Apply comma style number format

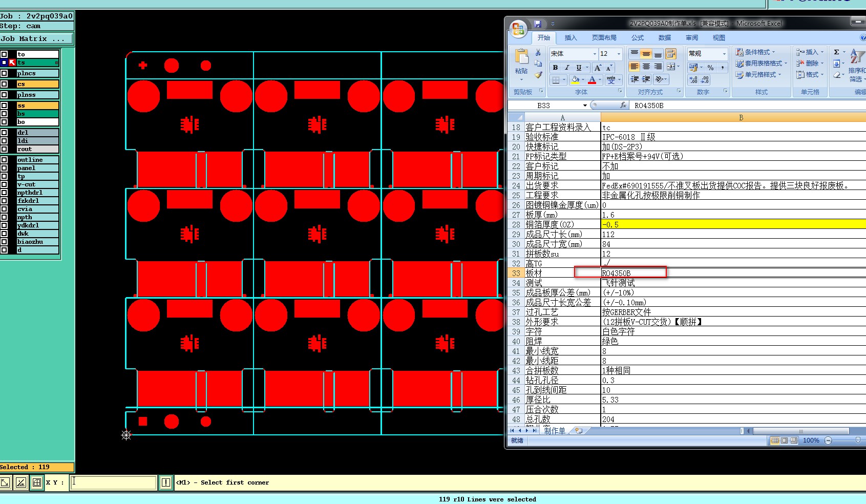click(x=722, y=68)
